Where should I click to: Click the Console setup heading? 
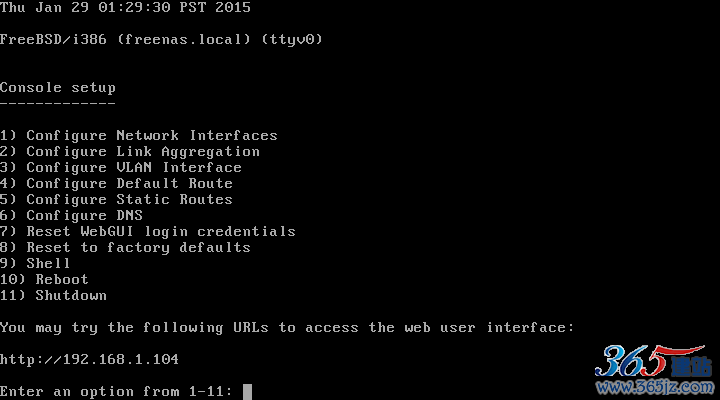pyautogui.click(x=58, y=88)
